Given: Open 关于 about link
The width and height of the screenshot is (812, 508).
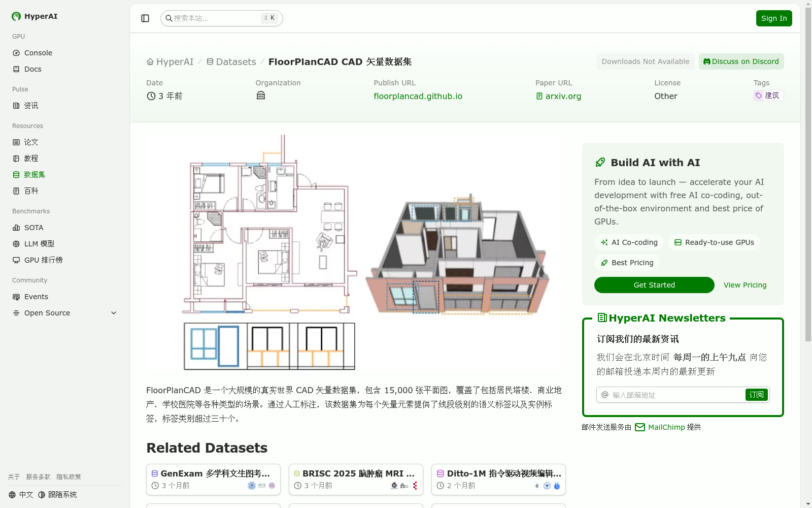Looking at the screenshot, I should point(14,477).
